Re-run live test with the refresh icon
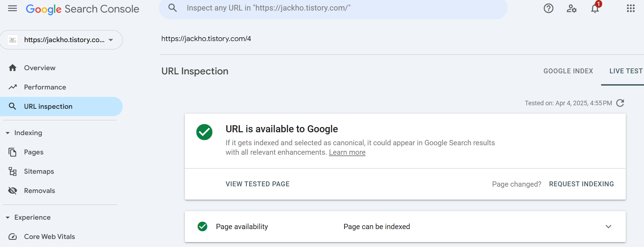Screen dimensions: 644x247 click(x=620, y=103)
